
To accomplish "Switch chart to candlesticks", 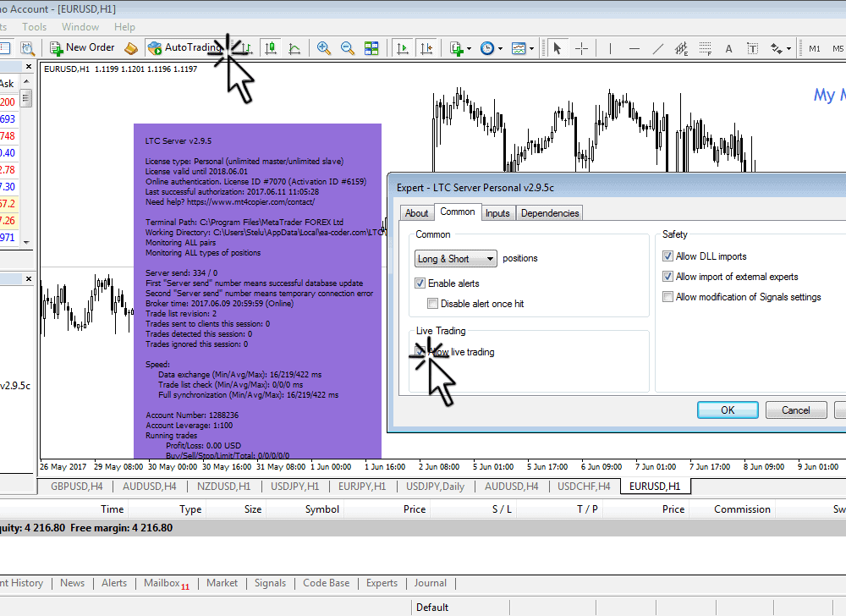I will 271,48.
